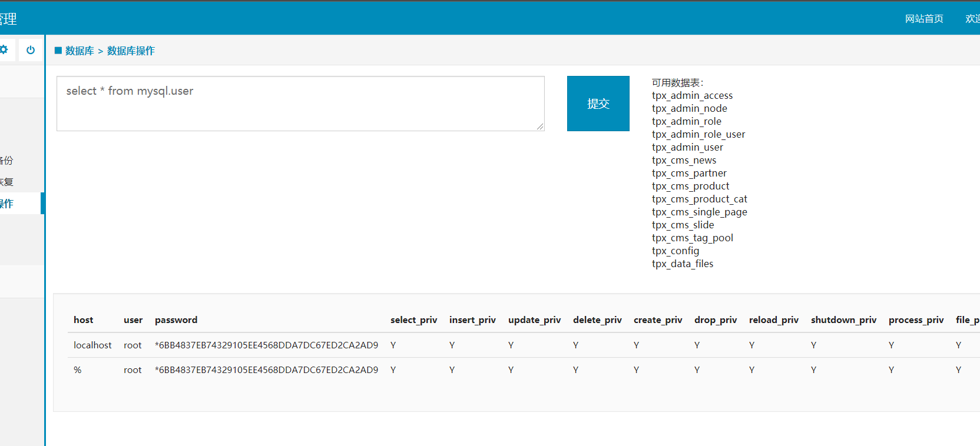Select tpx_admin_access in the table list
980x446 pixels.
tap(692, 95)
